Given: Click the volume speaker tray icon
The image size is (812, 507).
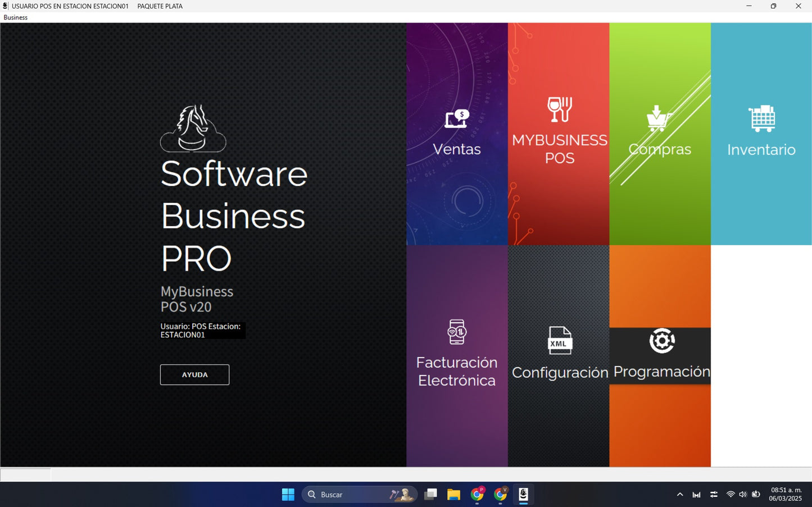Looking at the screenshot, I should pyautogui.click(x=743, y=495).
